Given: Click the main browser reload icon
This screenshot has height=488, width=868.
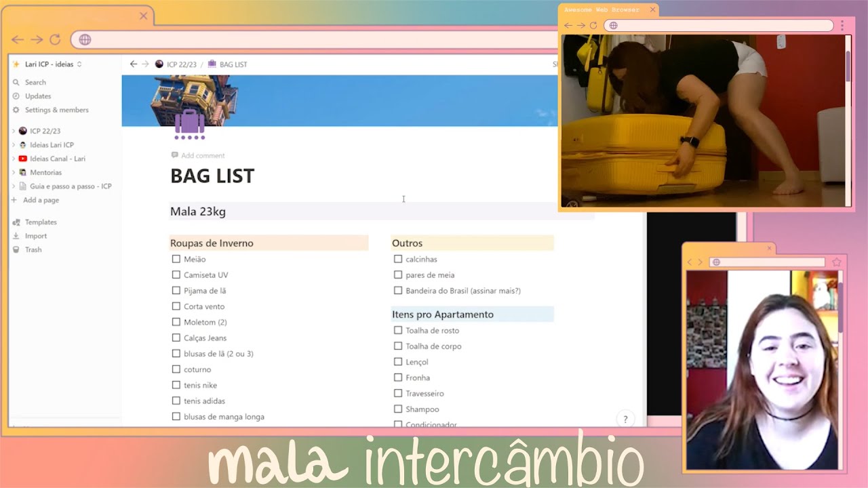Looking at the screenshot, I should coord(55,39).
